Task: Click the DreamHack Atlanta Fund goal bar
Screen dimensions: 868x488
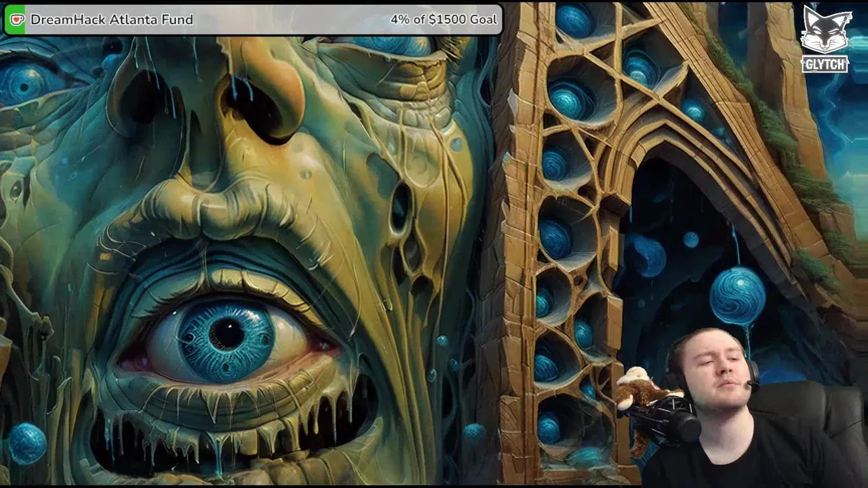Action: click(254, 20)
